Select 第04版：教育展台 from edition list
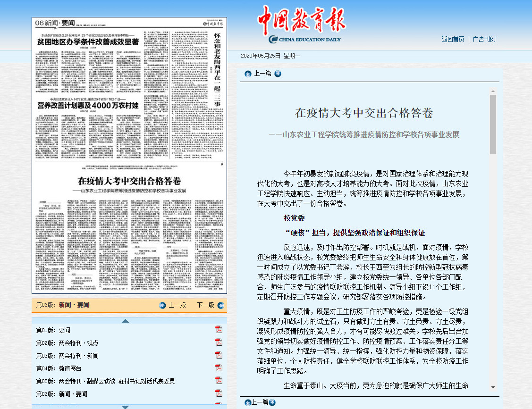 (59, 368)
